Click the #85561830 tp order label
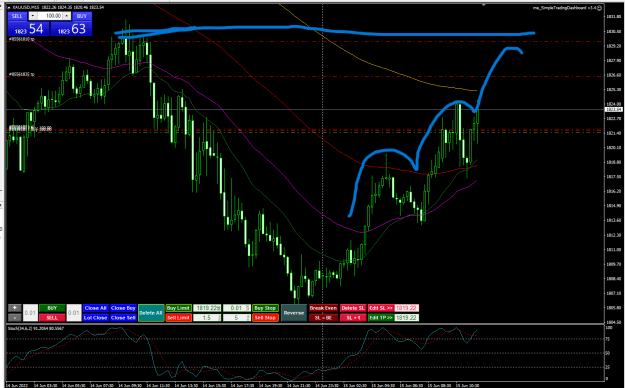Screen dimensions: 625x388 [22, 39]
